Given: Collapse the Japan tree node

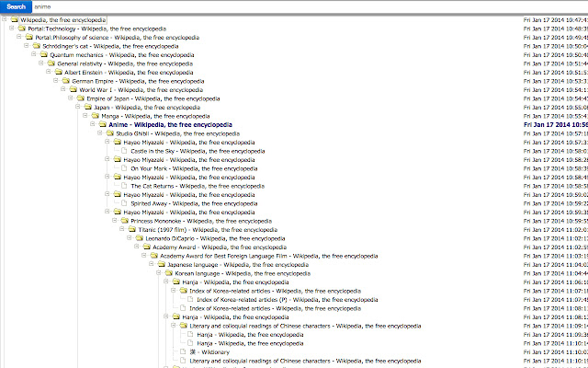Looking at the screenshot, I should coord(78,107).
